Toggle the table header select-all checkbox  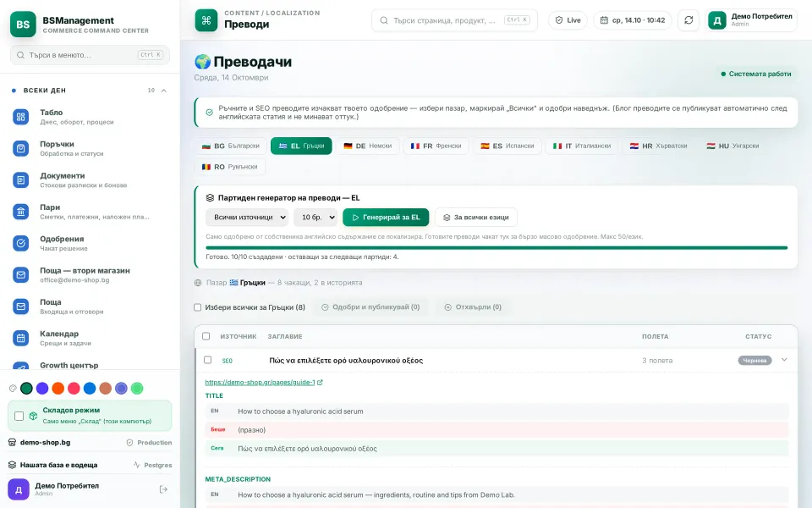click(206, 336)
